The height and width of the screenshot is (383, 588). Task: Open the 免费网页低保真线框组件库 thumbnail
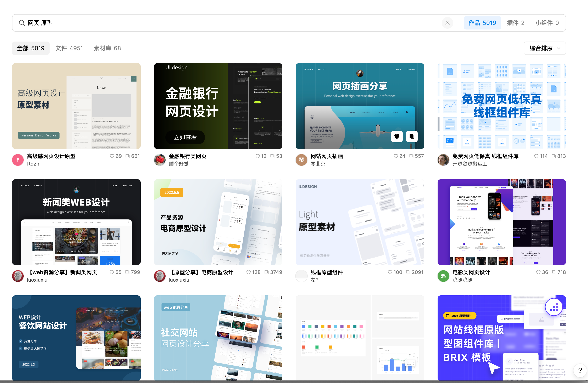tap(502, 106)
